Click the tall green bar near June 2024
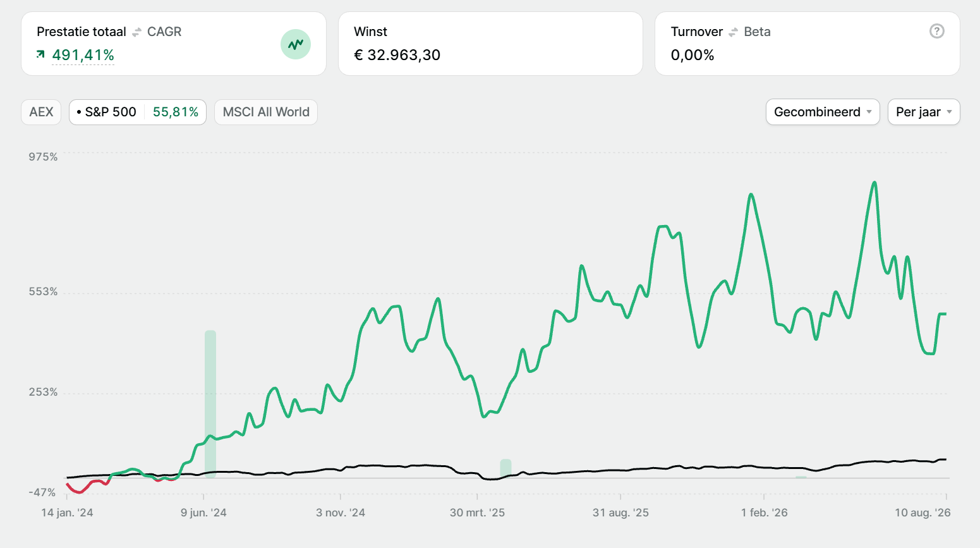Screen dimensions: 980x548 (x=210, y=404)
